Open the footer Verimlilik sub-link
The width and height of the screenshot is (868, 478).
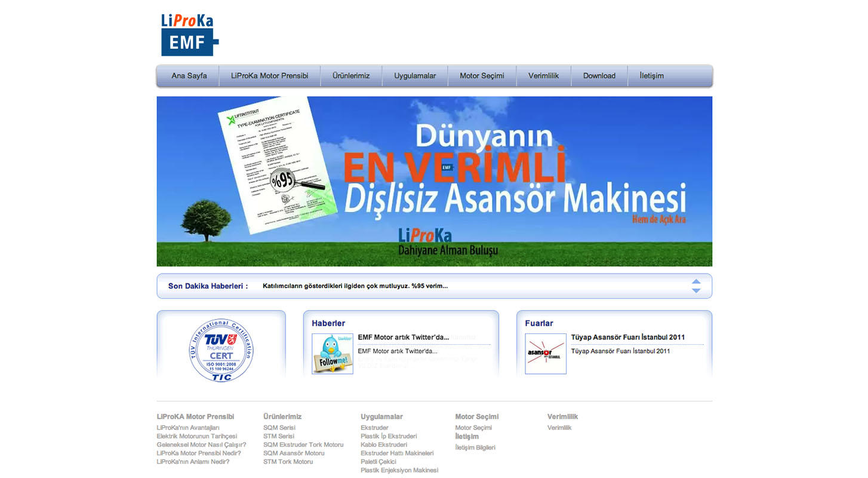(x=559, y=428)
